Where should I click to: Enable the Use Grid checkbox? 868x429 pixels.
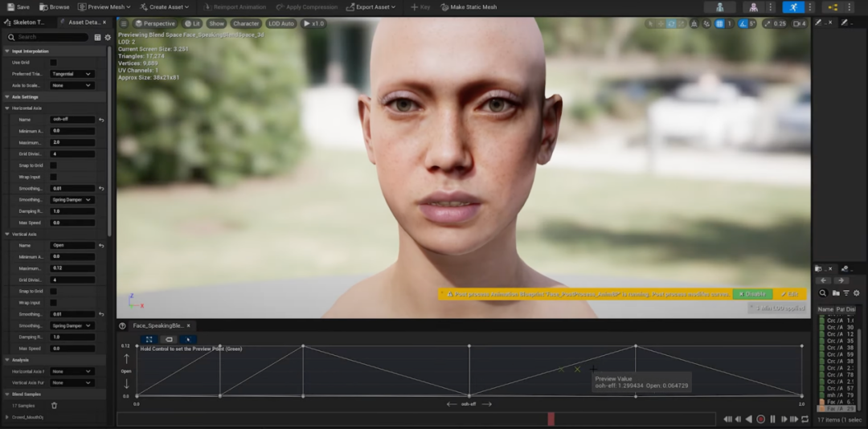(53, 62)
